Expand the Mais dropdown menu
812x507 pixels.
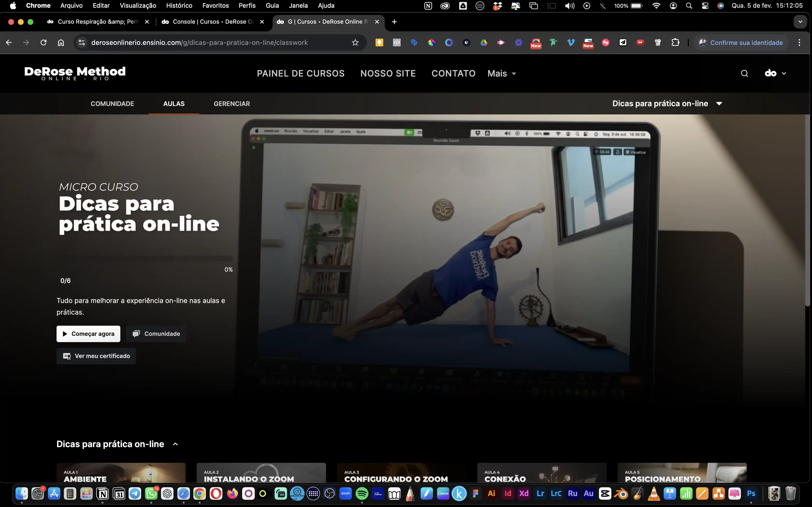pyautogui.click(x=502, y=73)
